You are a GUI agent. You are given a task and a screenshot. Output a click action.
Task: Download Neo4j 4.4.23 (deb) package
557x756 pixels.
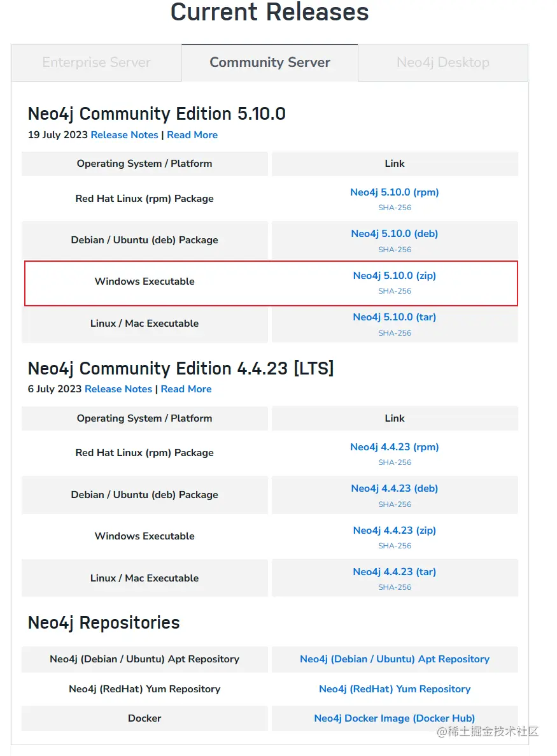point(395,489)
